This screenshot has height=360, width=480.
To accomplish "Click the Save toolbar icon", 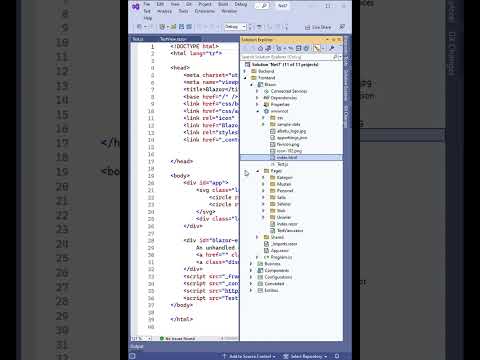I will coord(182,27).
